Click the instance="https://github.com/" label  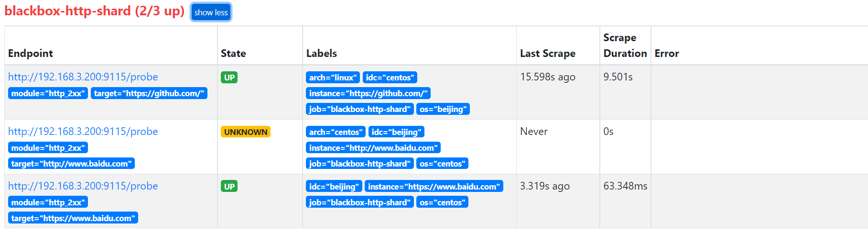point(368,93)
